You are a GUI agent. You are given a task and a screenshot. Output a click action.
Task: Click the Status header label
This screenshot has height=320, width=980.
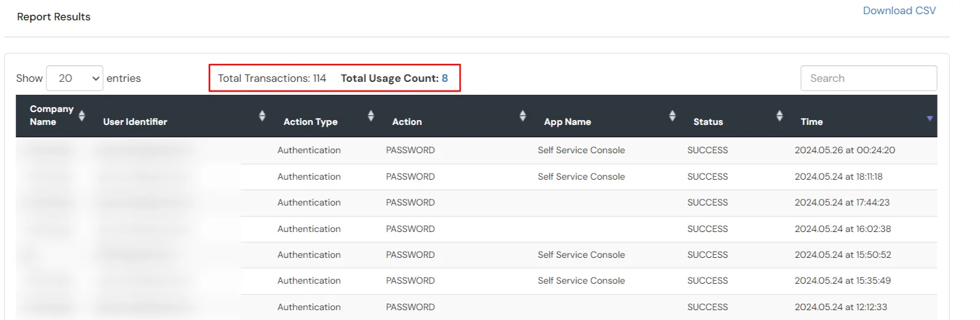[x=708, y=122]
